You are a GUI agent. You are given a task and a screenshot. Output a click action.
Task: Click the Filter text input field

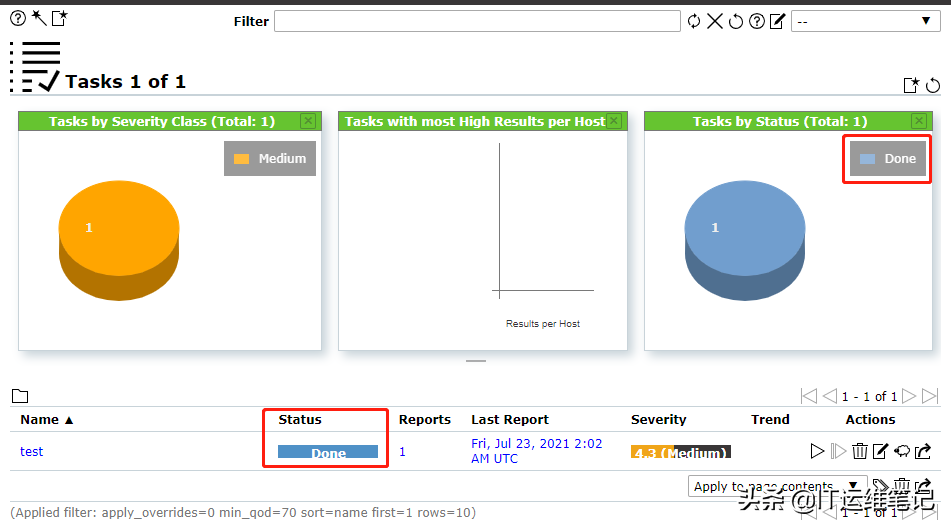(x=477, y=21)
